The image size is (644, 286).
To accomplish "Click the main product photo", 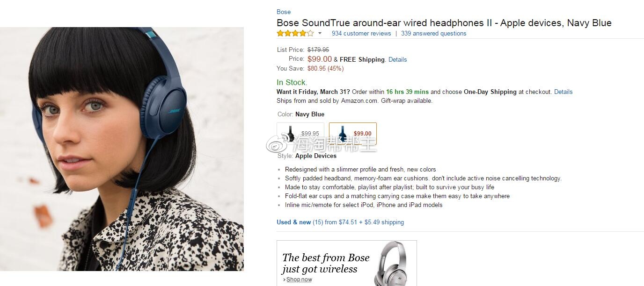I will (122, 149).
